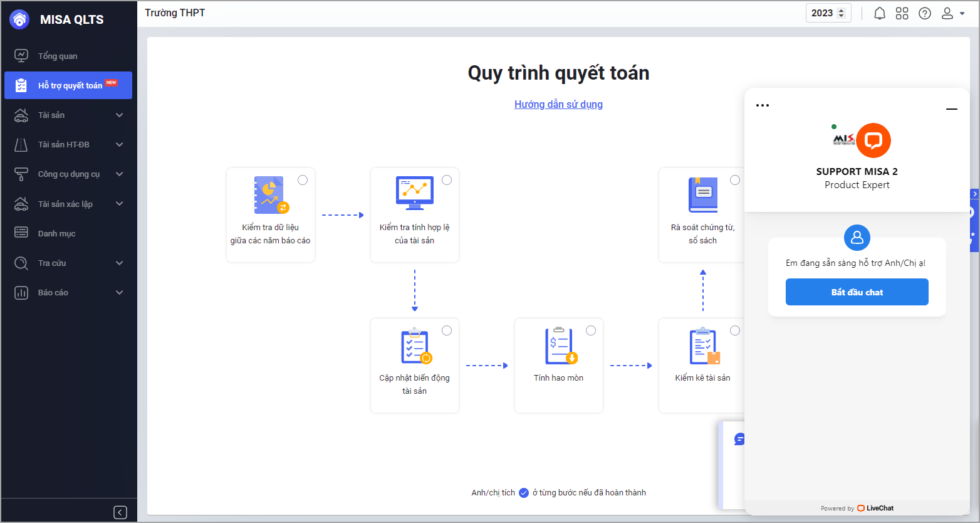980x523 pixels.
Task: Click the SUPPORT MISA 2 agent name
Action: tap(857, 171)
